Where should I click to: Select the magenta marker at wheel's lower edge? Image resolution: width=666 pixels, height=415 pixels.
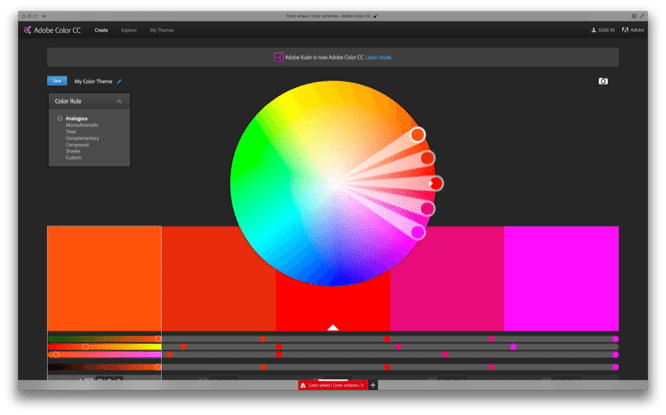pyautogui.click(x=418, y=232)
